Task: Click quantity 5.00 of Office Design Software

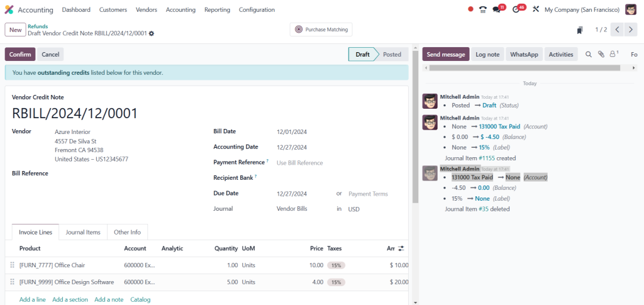Action: click(x=232, y=282)
